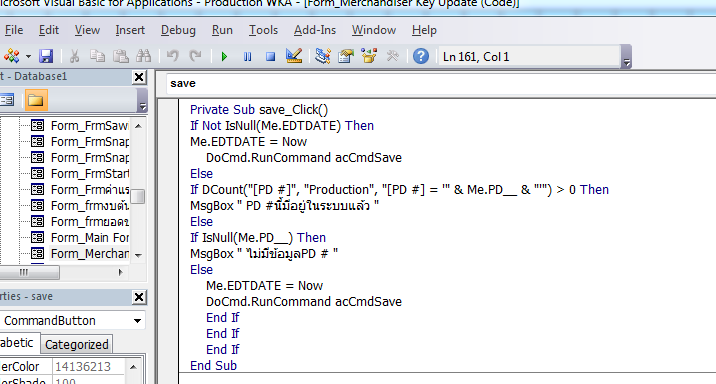716x384 pixels.
Task: Click properties list scroll up arrow
Action: (133, 367)
